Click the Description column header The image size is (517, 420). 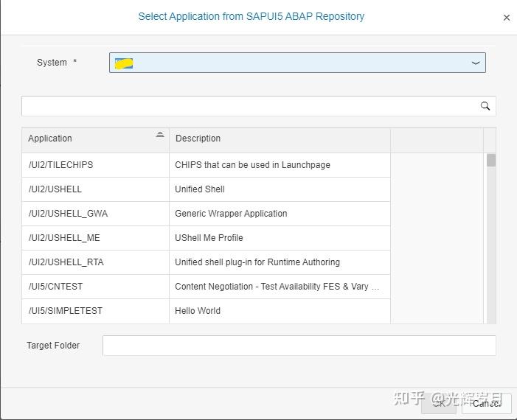198,139
